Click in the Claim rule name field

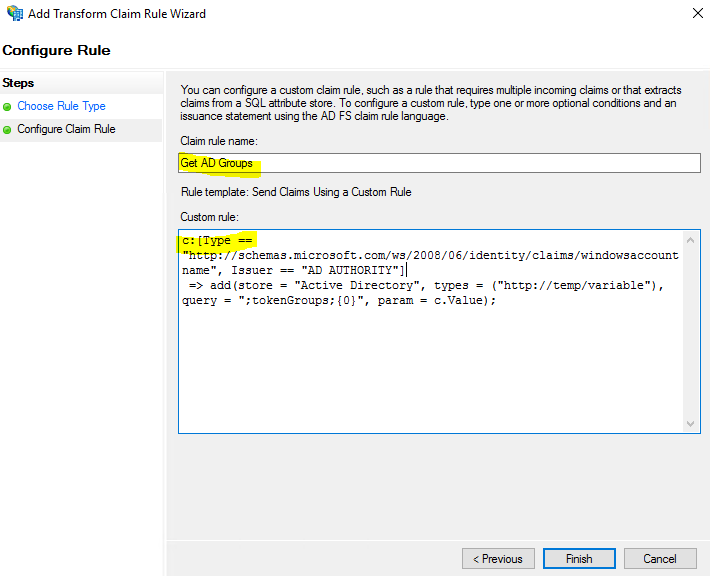pyautogui.click(x=440, y=163)
